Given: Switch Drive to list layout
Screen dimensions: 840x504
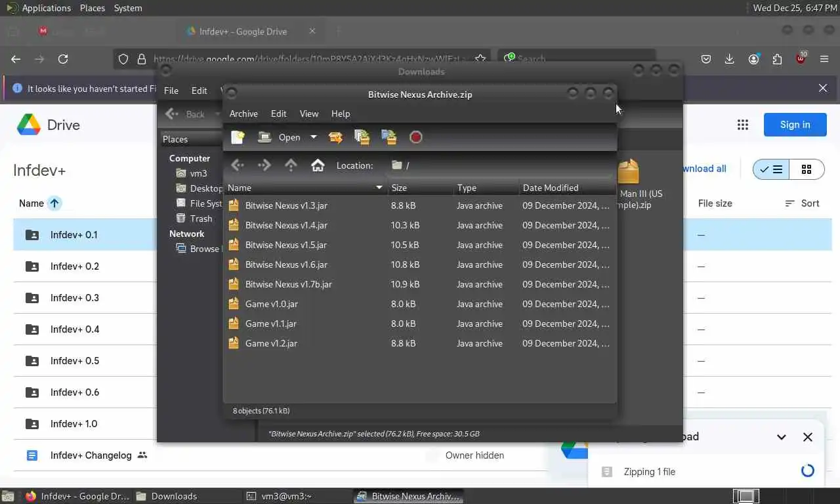Looking at the screenshot, I should [771, 169].
